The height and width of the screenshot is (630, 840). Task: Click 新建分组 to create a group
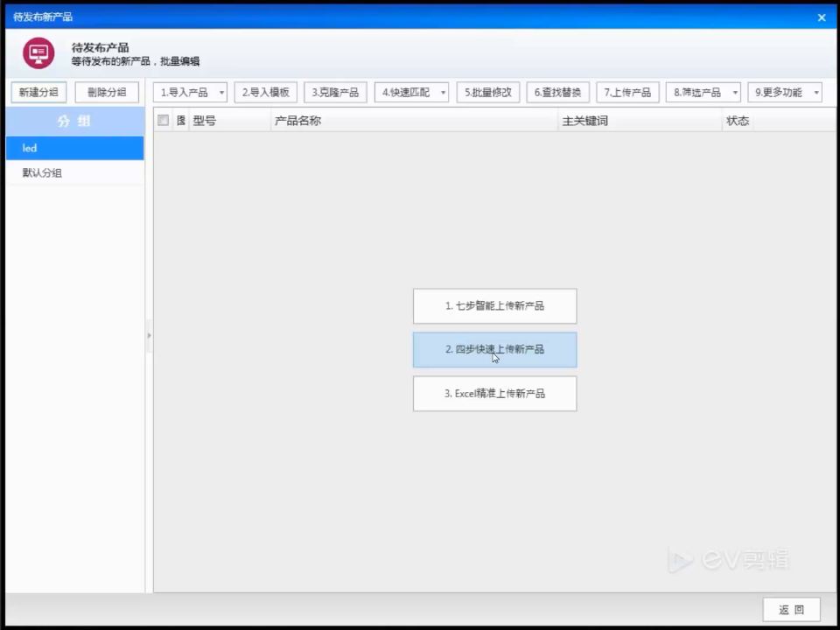(38, 92)
